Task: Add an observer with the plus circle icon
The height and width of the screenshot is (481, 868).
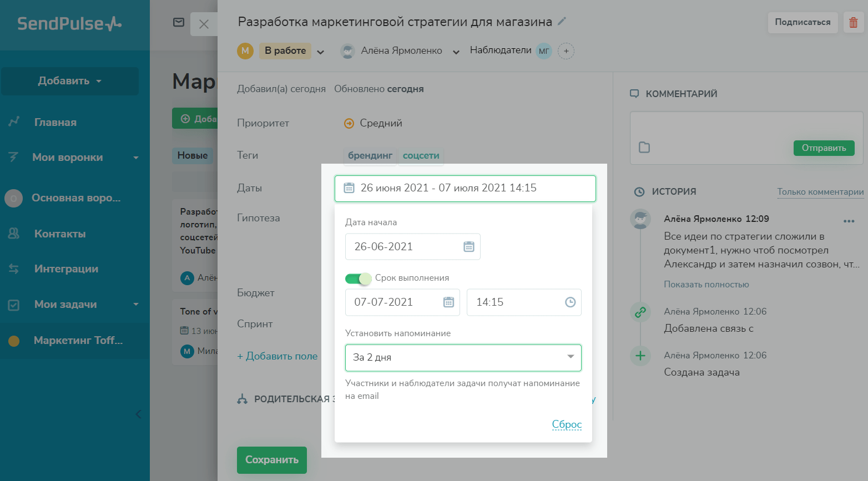Action: point(566,51)
